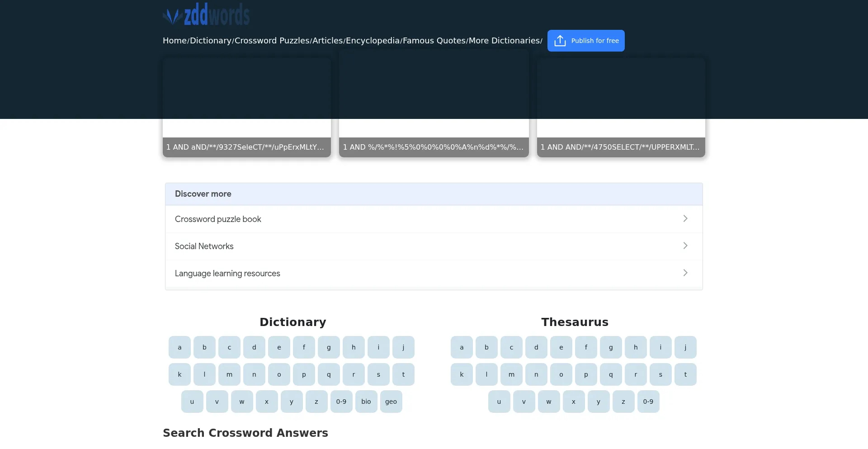Viewport: 868px width, 449px height.
Task: Select Dictionary letter w
Action: pyautogui.click(x=242, y=402)
